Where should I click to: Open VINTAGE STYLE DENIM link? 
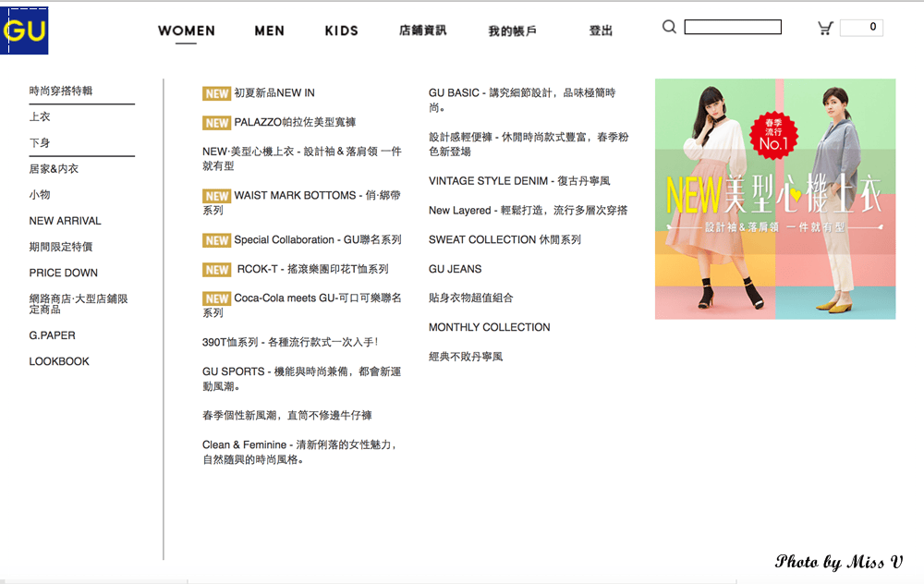[519, 181]
